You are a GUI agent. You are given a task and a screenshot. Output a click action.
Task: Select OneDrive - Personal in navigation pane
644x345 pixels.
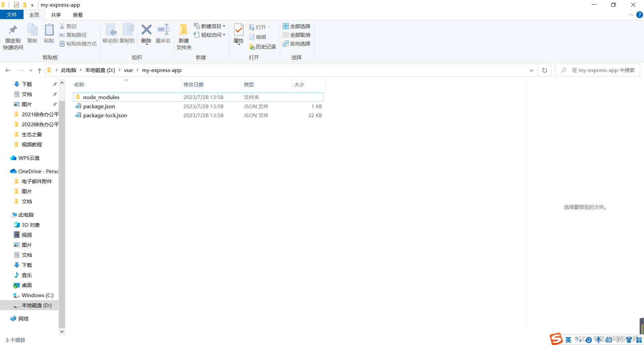34,171
